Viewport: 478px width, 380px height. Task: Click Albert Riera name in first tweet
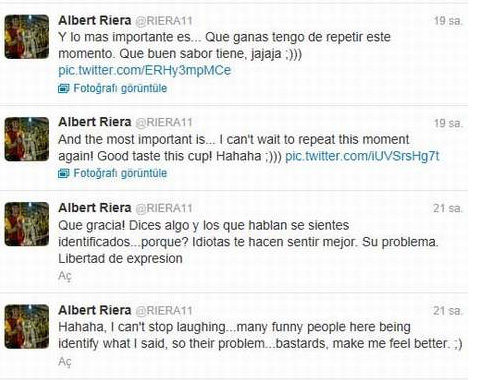(95, 21)
